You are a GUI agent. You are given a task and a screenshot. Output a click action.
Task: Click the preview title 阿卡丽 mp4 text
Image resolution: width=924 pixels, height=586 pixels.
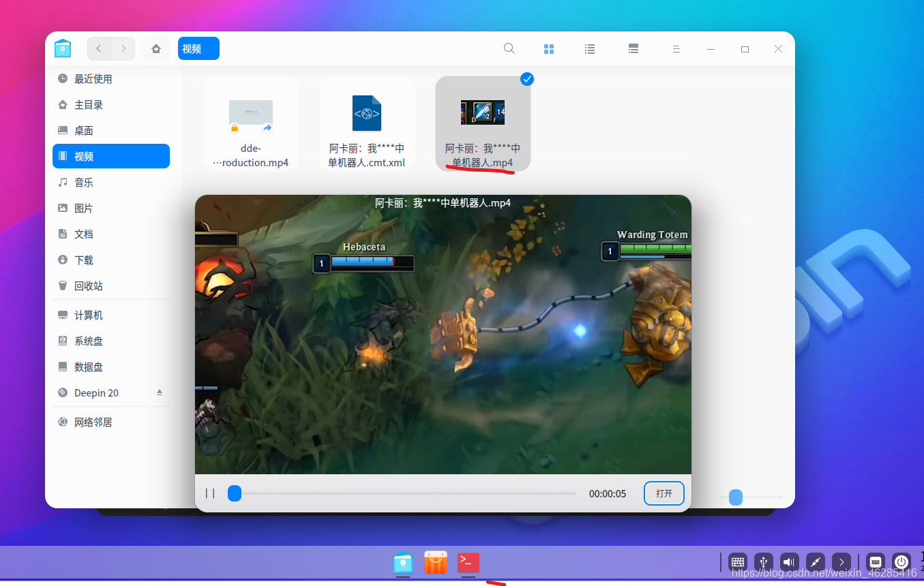point(443,203)
